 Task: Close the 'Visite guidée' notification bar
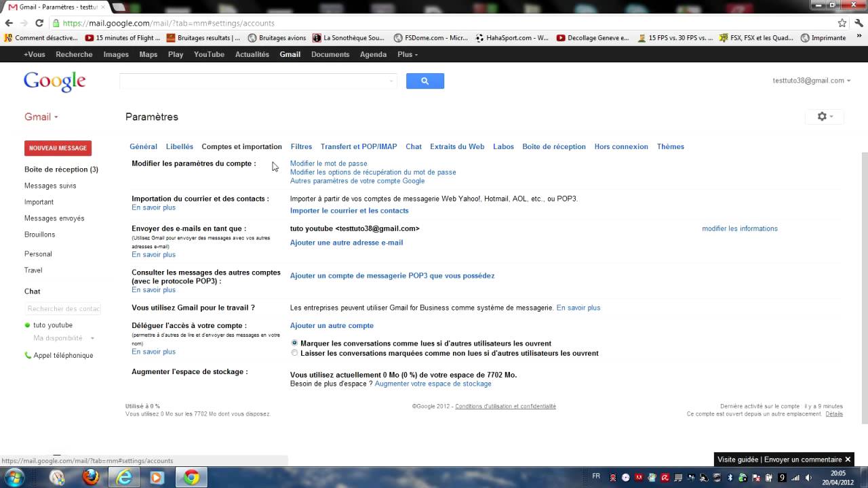tap(848, 460)
